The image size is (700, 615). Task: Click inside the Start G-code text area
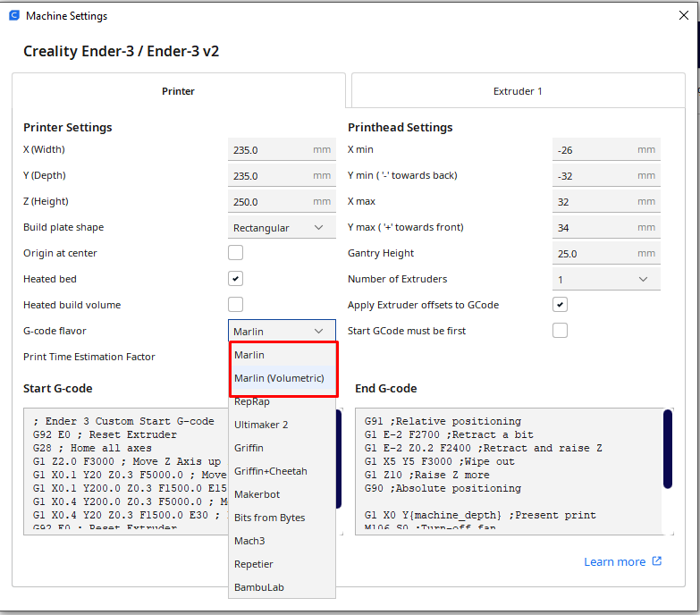[x=126, y=471]
